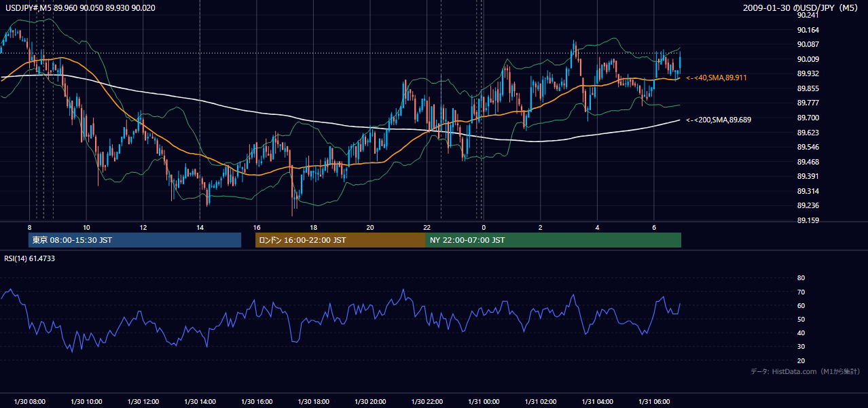Screen dimensions: 868x408
Task: Click hour tick 0 under price chart
Action: click(484, 227)
